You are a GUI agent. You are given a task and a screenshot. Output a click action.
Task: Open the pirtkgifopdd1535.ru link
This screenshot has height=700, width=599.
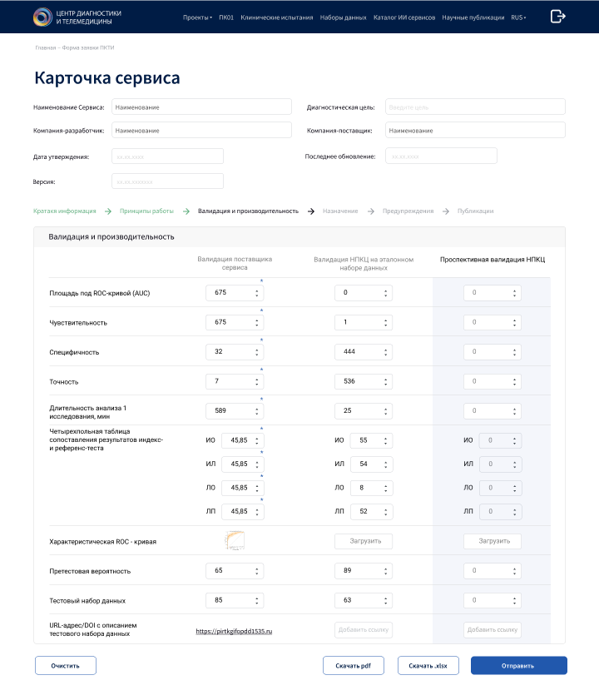[234, 631]
